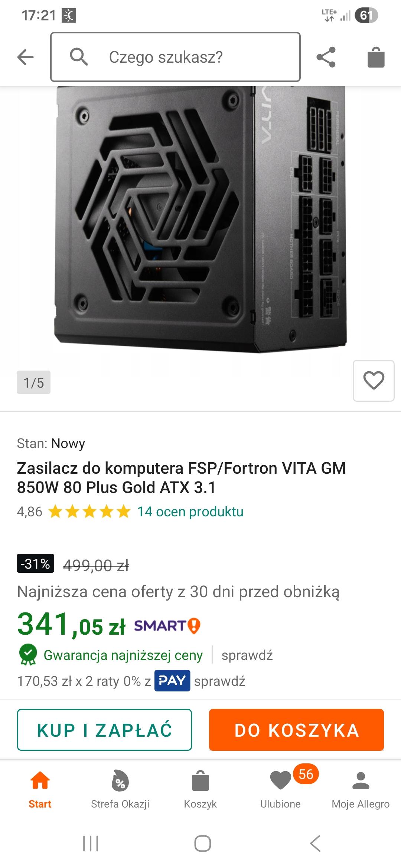Viewport: 401px width, 868px height.
Task: Tap sprawdź next to installments offer
Action: (x=219, y=681)
